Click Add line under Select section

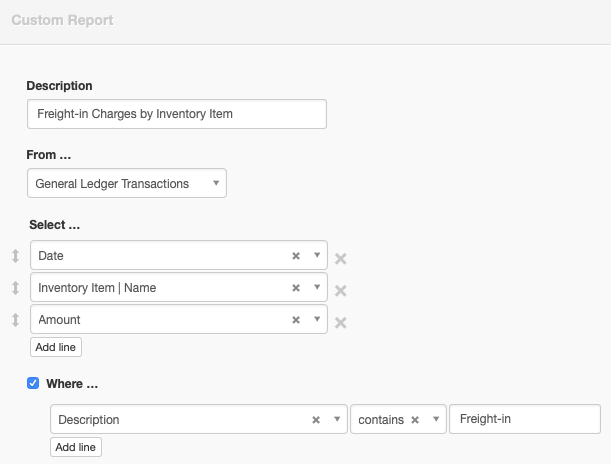coord(55,347)
